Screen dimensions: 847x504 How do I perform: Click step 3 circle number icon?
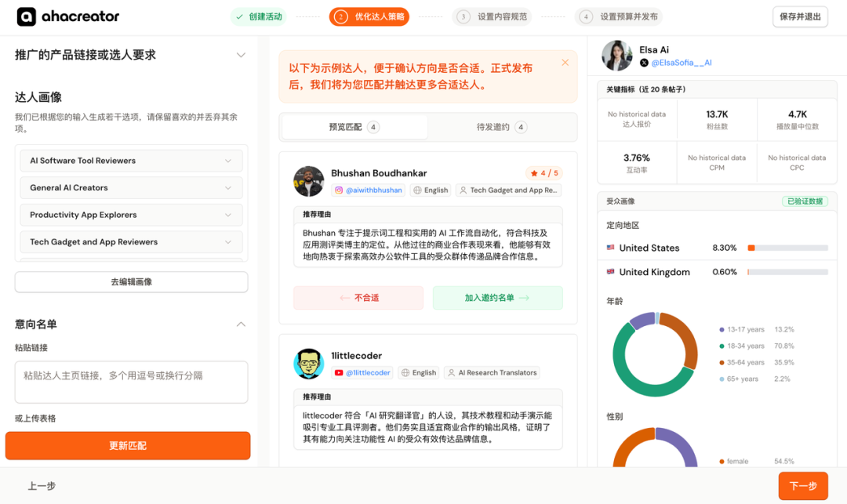click(463, 16)
